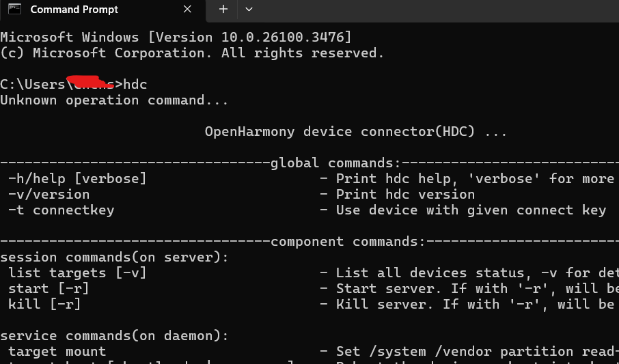
Task: Click the OpenHarmony device connector(HDC) heading
Action: click(x=356, y=132)
